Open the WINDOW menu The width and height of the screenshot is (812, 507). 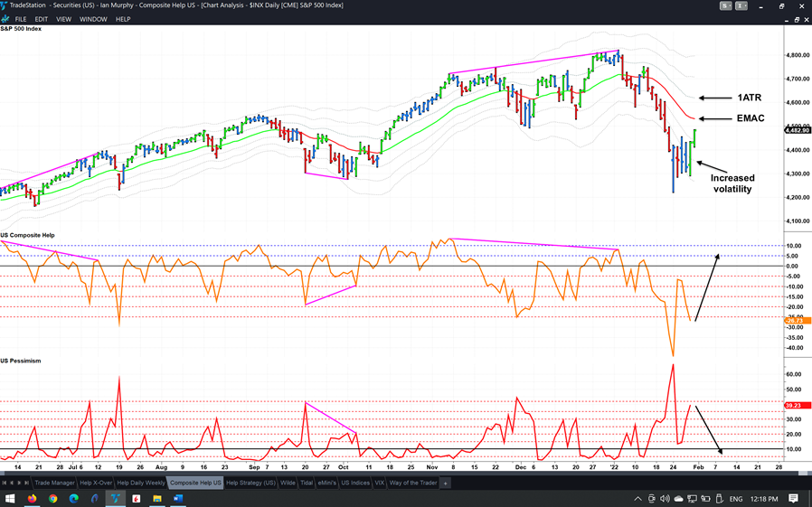93,19
